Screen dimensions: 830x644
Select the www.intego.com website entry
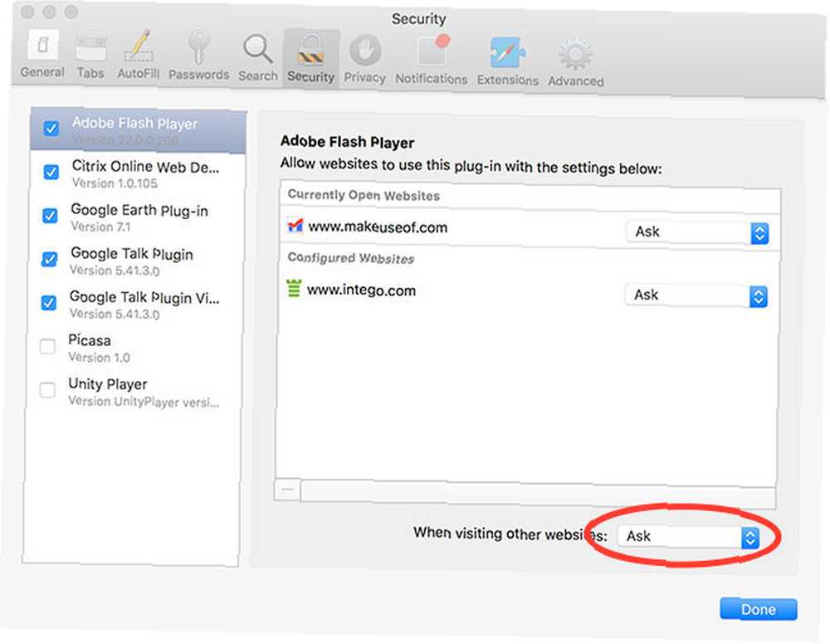click(528, 292)
